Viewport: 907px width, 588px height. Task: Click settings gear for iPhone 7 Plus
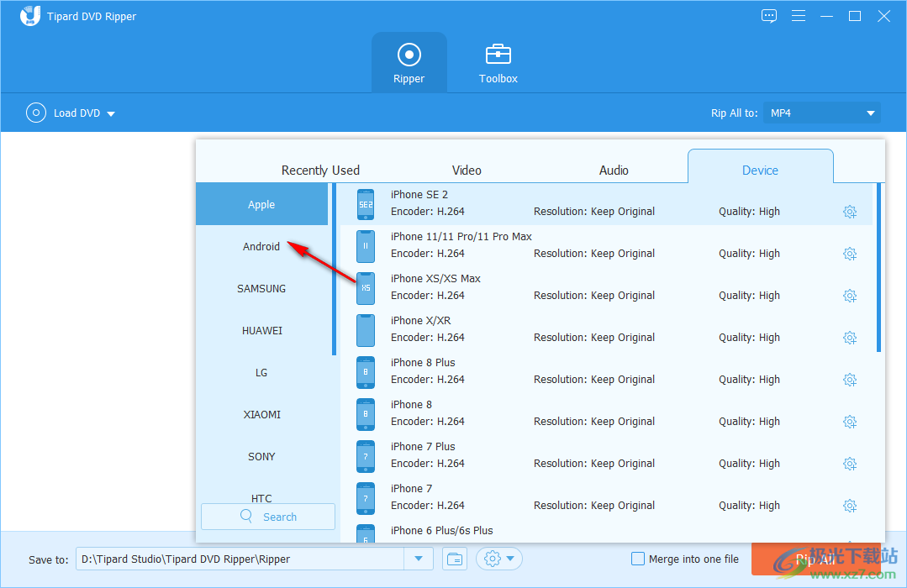849,464
